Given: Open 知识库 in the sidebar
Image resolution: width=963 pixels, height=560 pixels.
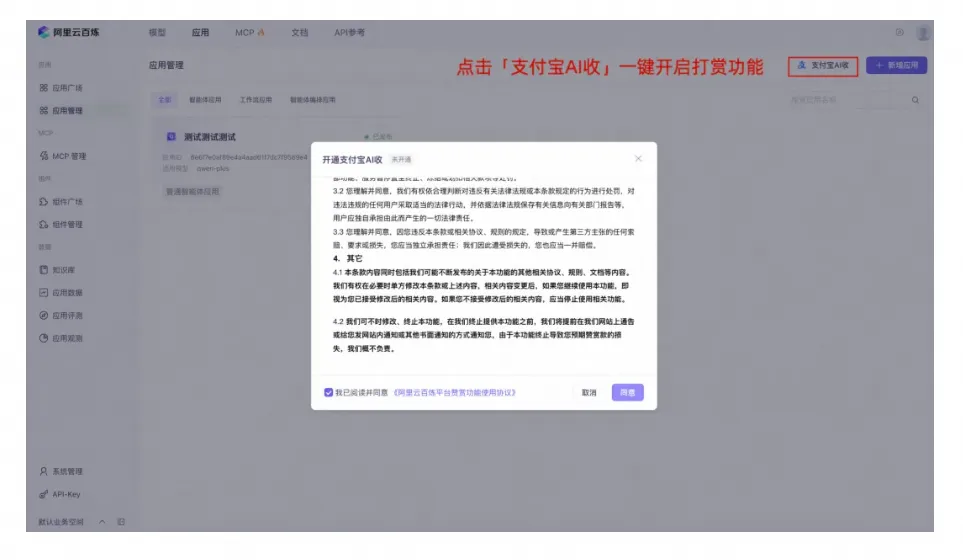Looking at the screenshot, I should [57, 270].
